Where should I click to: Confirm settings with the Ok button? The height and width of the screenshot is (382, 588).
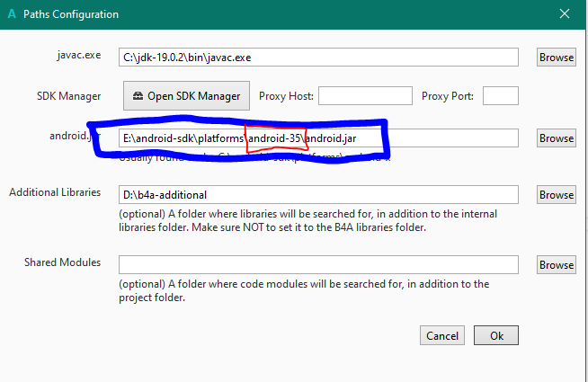click(496, 335)
